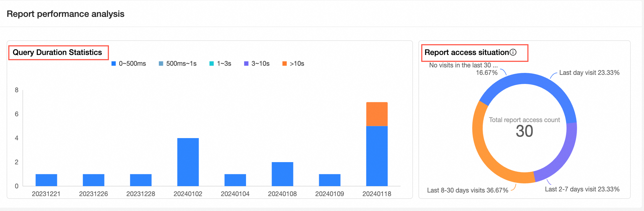Click the Query Duration Statistics title
Screen dimensions: 644x211
[x=57, y=52]
